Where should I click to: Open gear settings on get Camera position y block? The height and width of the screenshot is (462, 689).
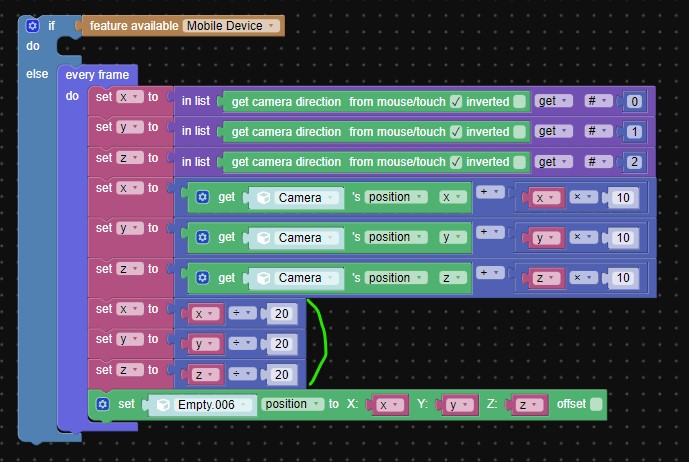(x=203, y=237)
